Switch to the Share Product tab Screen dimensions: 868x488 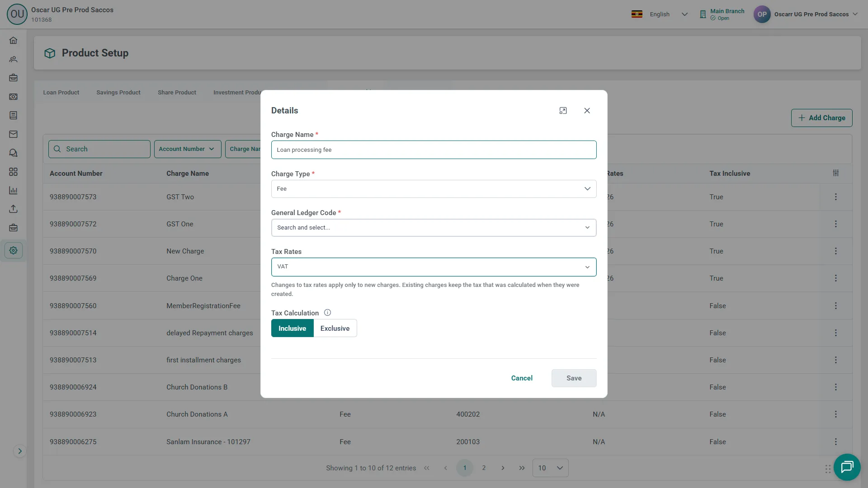pyautogui.click(x=177, y=93)
